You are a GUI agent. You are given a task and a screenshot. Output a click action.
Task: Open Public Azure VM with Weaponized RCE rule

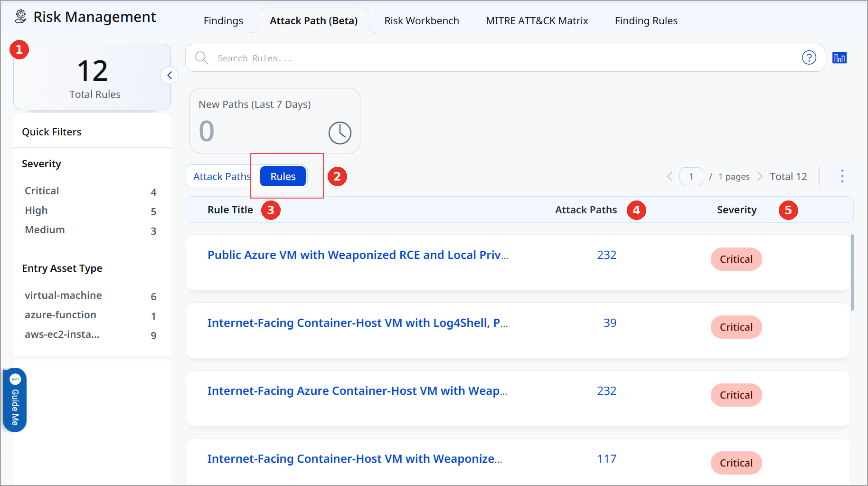tap(358, 255)
